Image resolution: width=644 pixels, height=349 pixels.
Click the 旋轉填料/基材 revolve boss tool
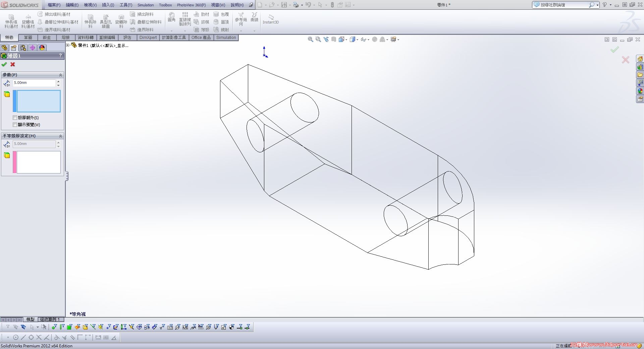pyautogui.click(x=28, y=21)
